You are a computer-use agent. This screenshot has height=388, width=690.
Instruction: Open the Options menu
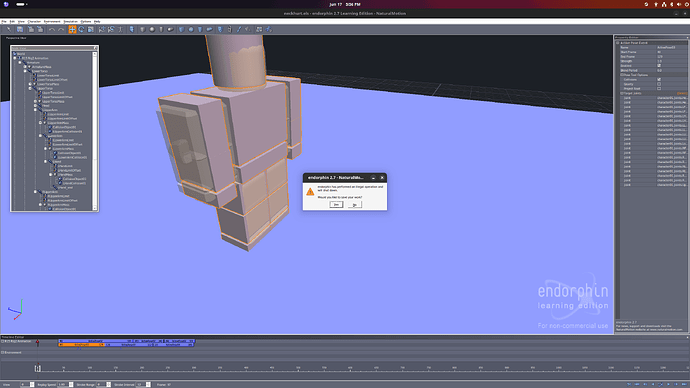tap(85, 21)
